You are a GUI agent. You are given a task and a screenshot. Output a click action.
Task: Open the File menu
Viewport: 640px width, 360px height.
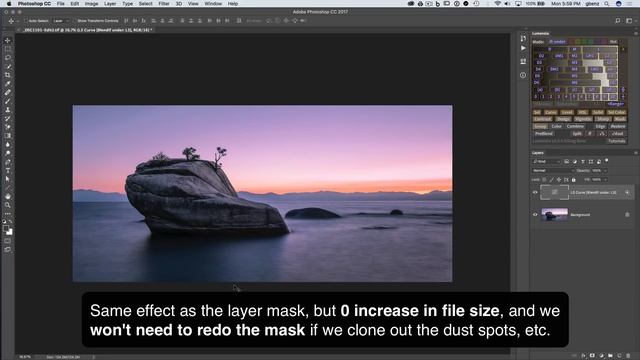(x=61, y=4)
